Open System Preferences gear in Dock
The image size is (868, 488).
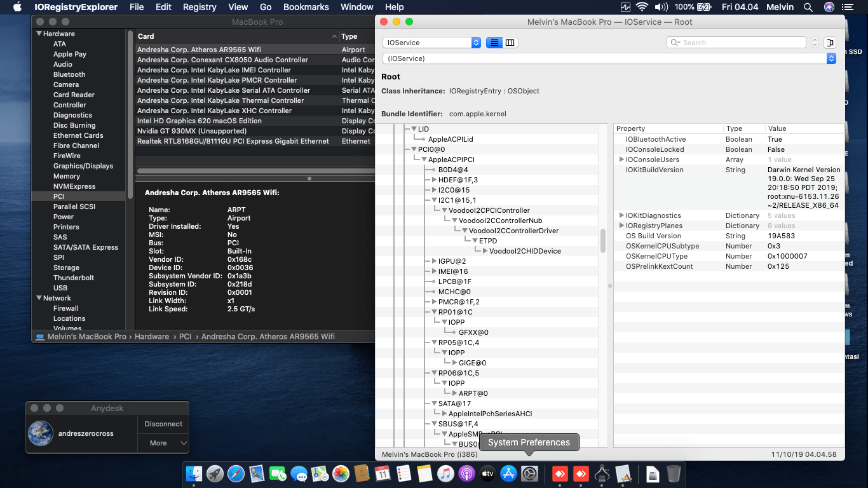529,473
